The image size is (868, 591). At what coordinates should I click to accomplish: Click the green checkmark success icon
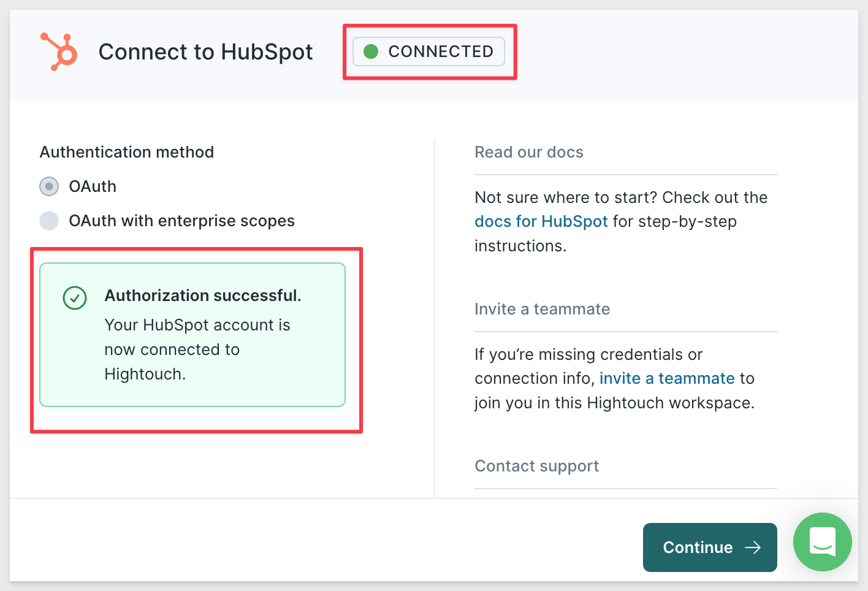tap(75, 299)
